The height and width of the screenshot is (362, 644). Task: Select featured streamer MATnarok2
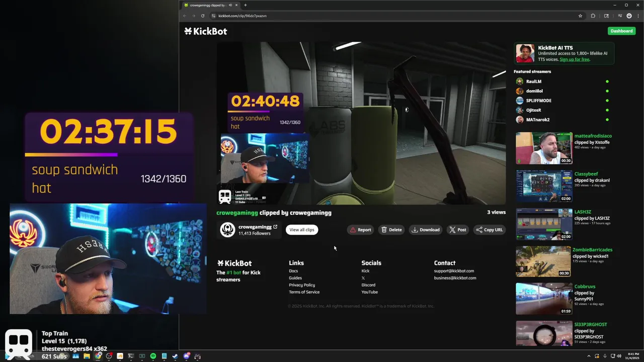pos(537,120)
